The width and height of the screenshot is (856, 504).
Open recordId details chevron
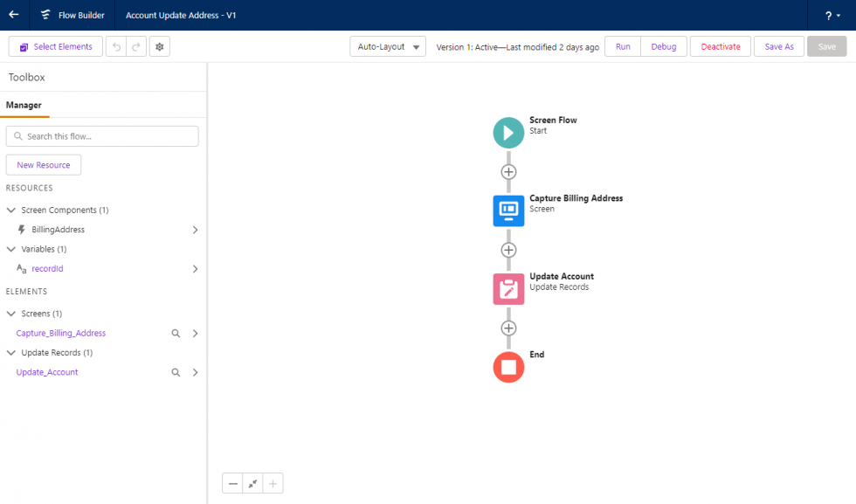point(195,269)
